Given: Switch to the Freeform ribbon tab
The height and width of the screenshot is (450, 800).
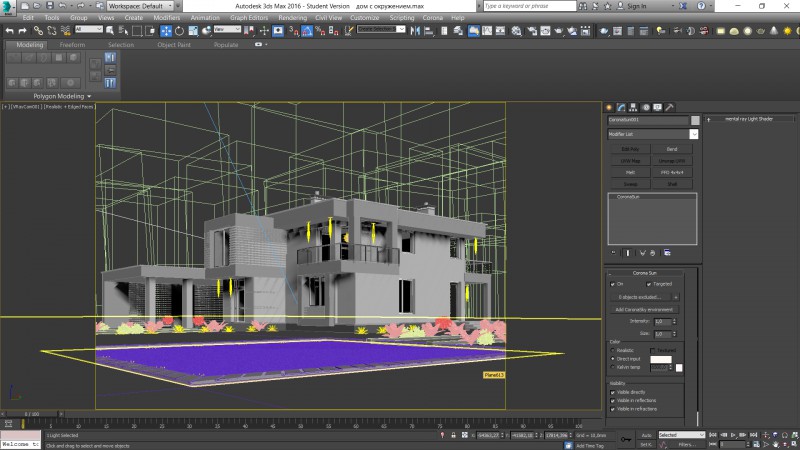Looking at the screenshot, I should 72,45.
